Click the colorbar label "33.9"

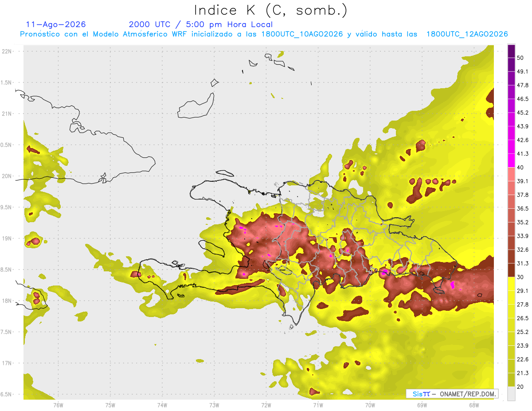point(523,236)
